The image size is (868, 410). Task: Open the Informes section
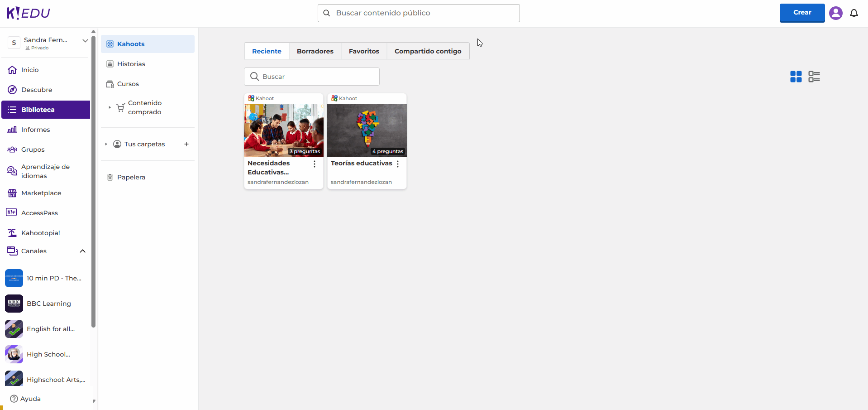pyautogui.click(x=35, y=130)
